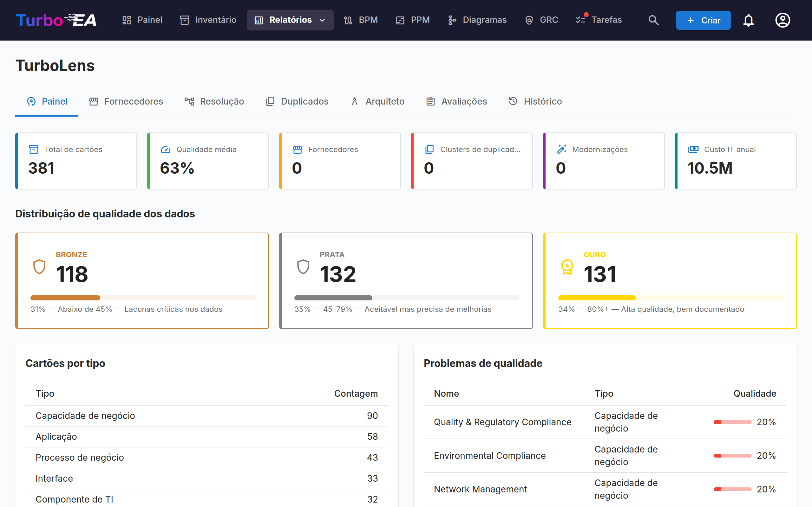Click the Bronze shield icon
This screenshot has height=507, width=812.
pos(39,267)
